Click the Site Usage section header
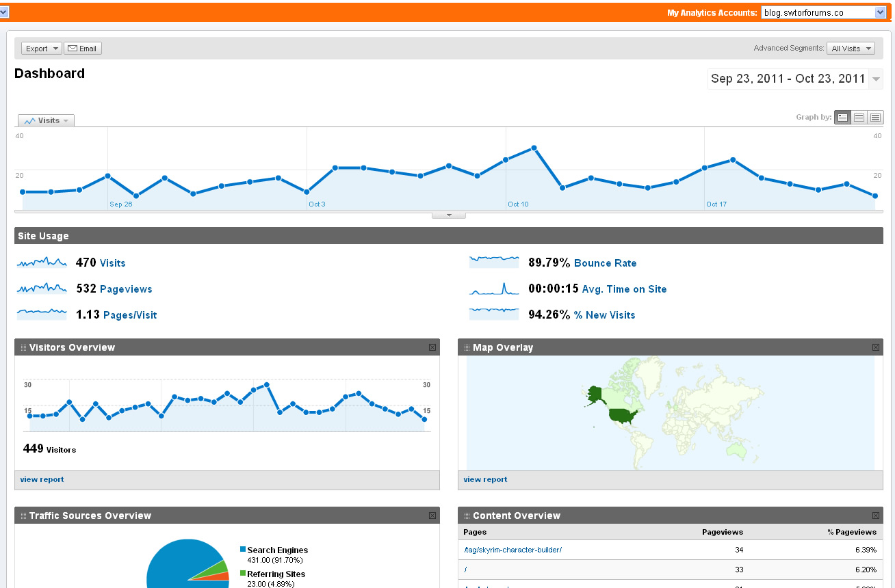This screenshot has width=895, height=588. coord(449,236)
